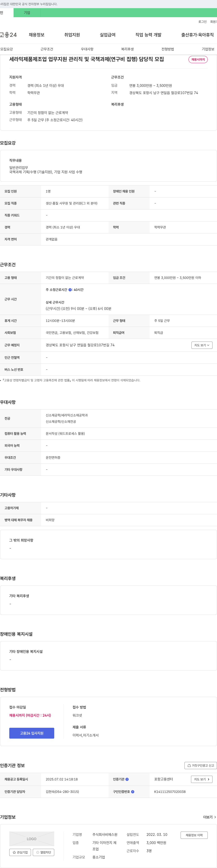Click the help icon beside 인증기관

(x=127, y=779)
